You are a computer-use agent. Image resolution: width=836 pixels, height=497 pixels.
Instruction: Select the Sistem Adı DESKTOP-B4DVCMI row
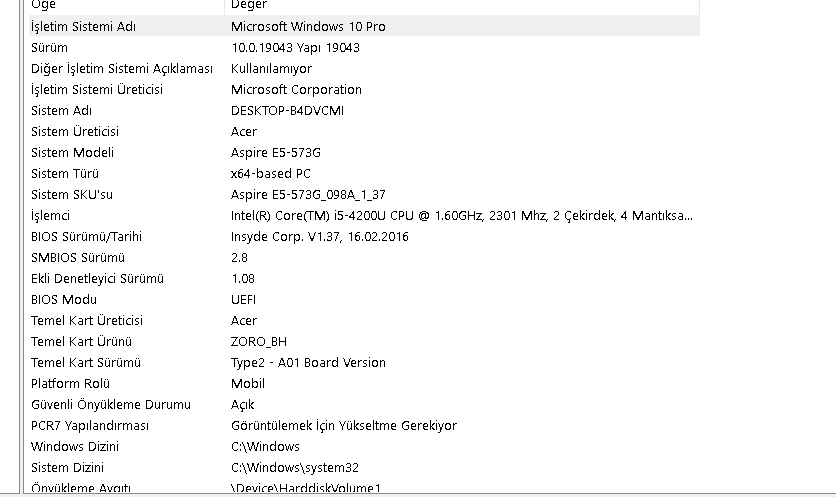[364, 110]
